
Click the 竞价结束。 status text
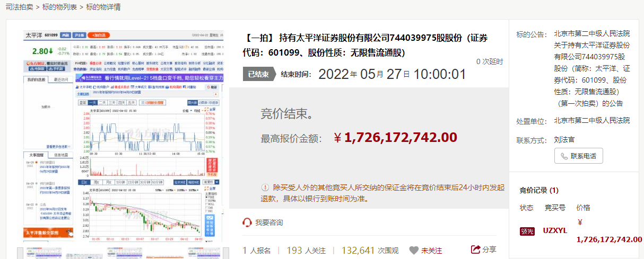click(x=287, y=114)
